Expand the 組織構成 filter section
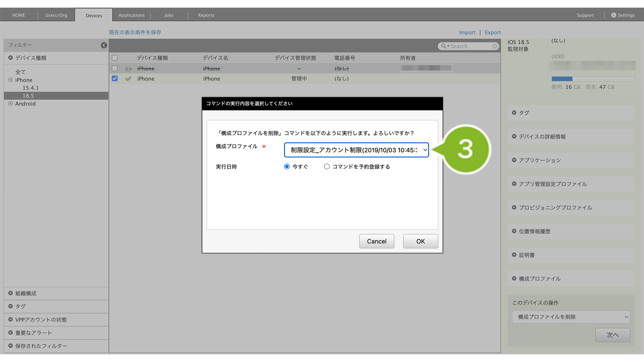 pyautogui.click(x=11, y=293)
